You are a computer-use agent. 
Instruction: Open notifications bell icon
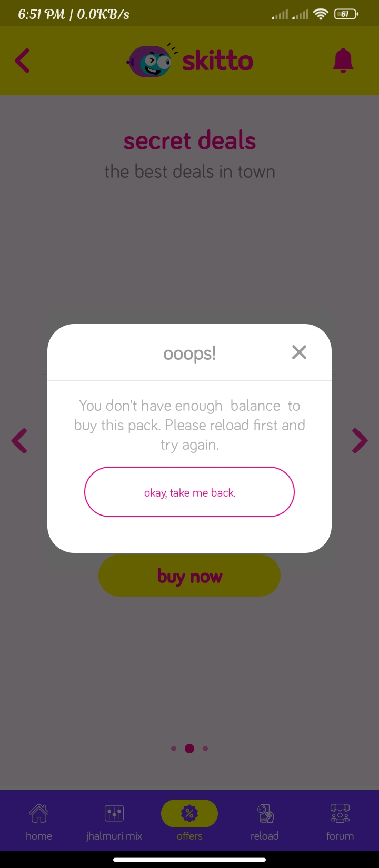coord(343,60)
